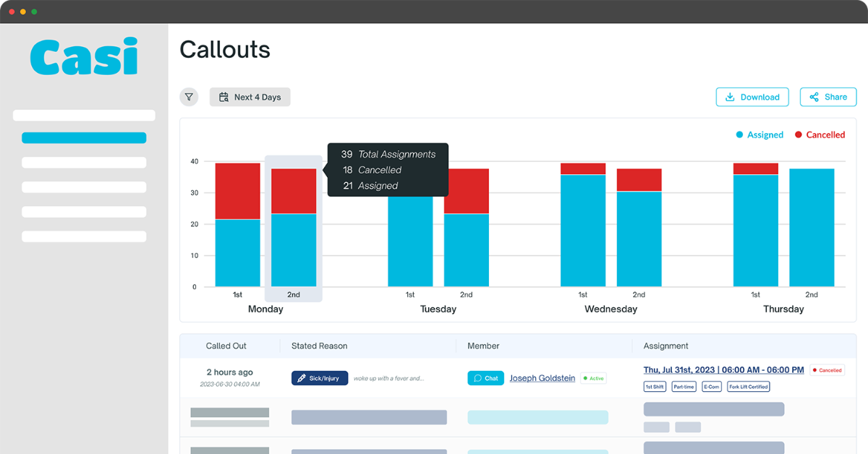868x454 pixels.
Task: Click the share nodes icon
Action: (814, 97)
